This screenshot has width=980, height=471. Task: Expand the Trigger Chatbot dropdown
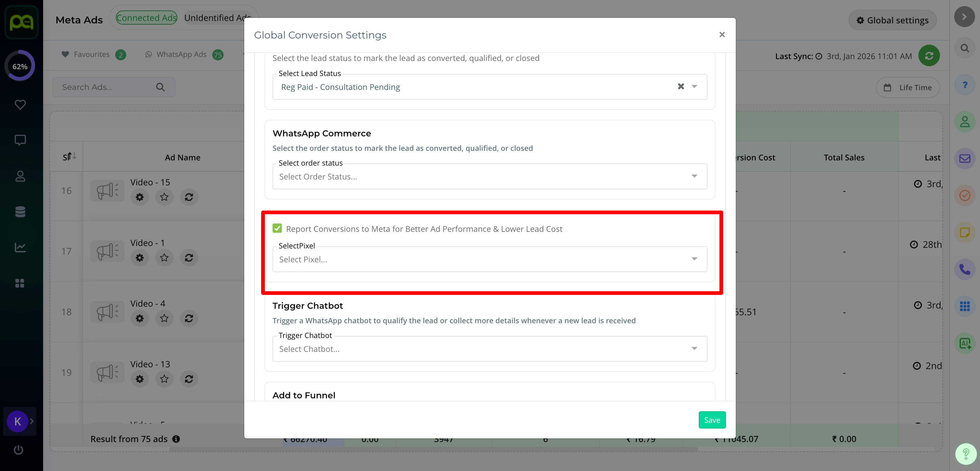click(489, 348)
